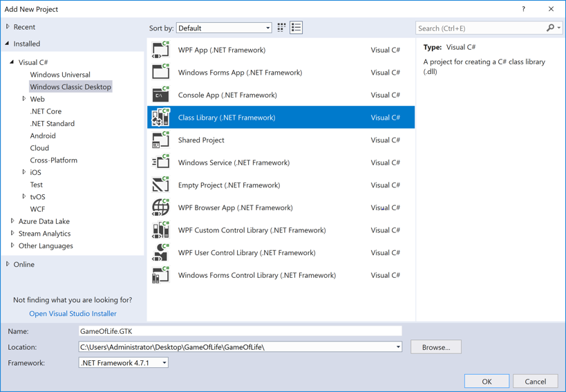This screenshot has height=392, width=566.
Task: Choose the Empty Project template icon
Action: click(160, 185)
